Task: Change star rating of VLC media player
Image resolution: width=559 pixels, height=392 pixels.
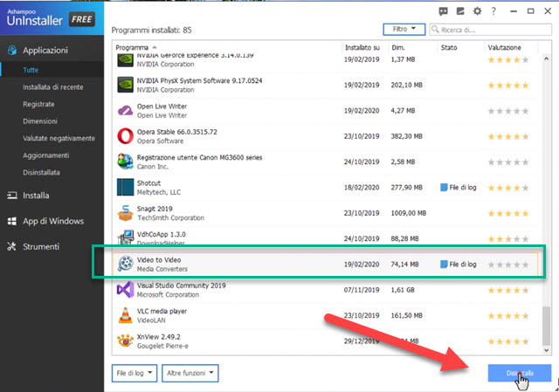Action: tap(508, 315)
